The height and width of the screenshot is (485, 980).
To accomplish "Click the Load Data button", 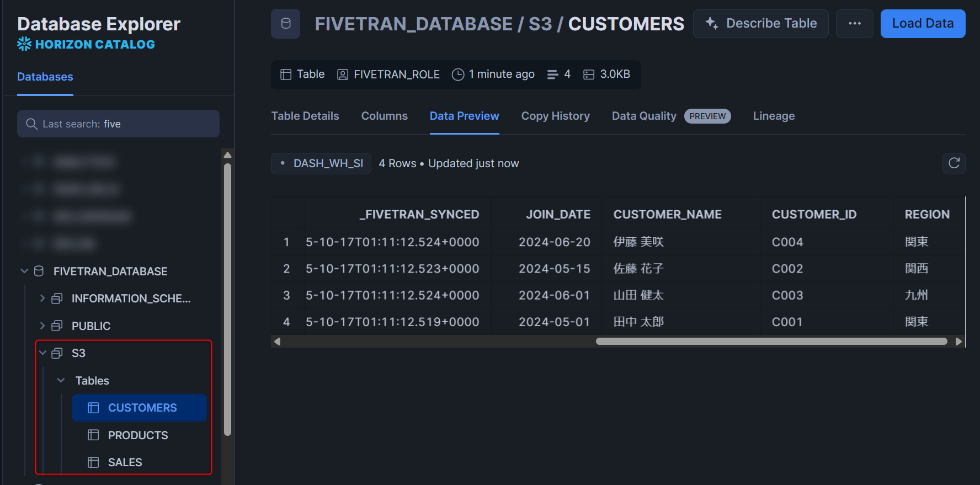I will pos(923,24).
